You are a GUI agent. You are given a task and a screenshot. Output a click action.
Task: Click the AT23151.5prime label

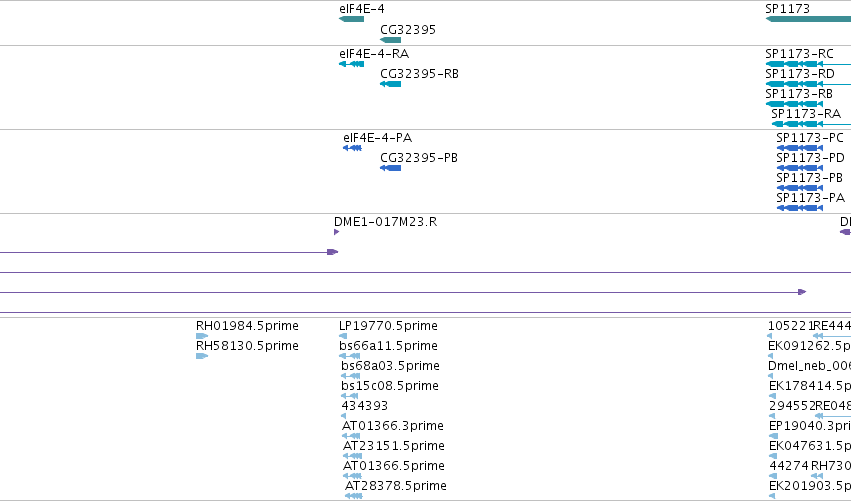click(x=393, y=446)
